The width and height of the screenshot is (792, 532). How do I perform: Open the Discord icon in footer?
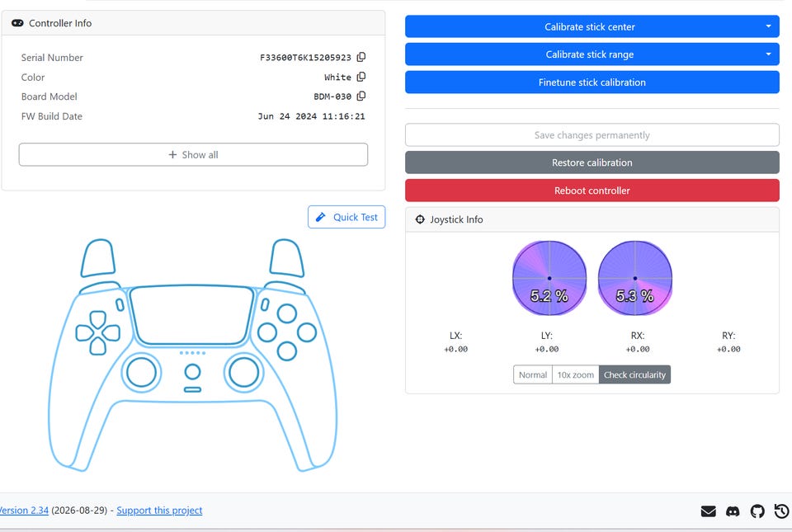pyautogui.click(x=733, y=511)
